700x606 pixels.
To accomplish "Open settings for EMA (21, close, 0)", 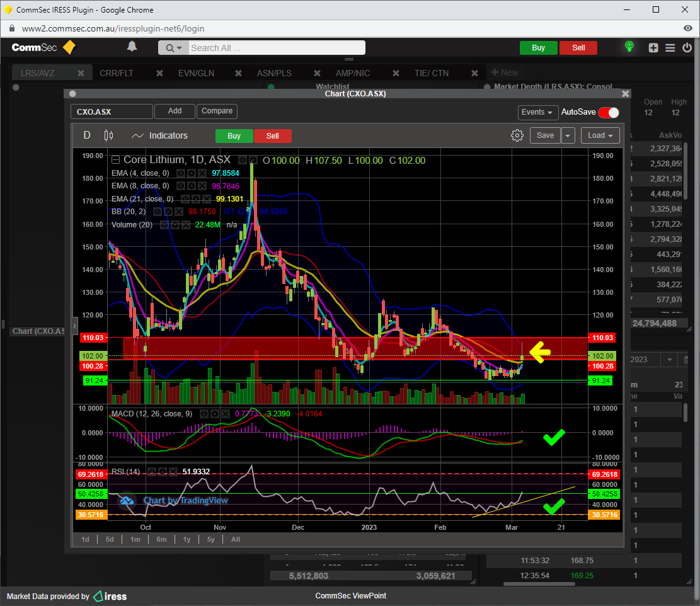I will 196,199.
